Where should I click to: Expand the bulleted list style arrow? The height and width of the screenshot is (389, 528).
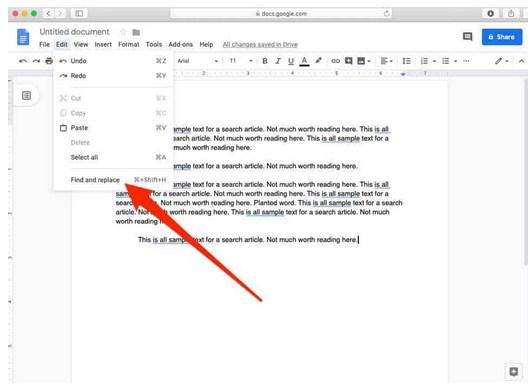455,61
